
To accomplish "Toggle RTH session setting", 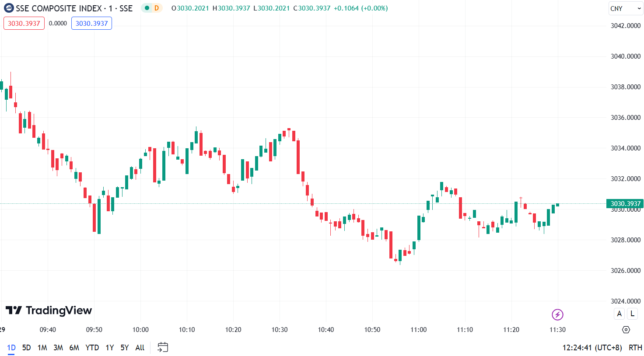I will point(635,348).
